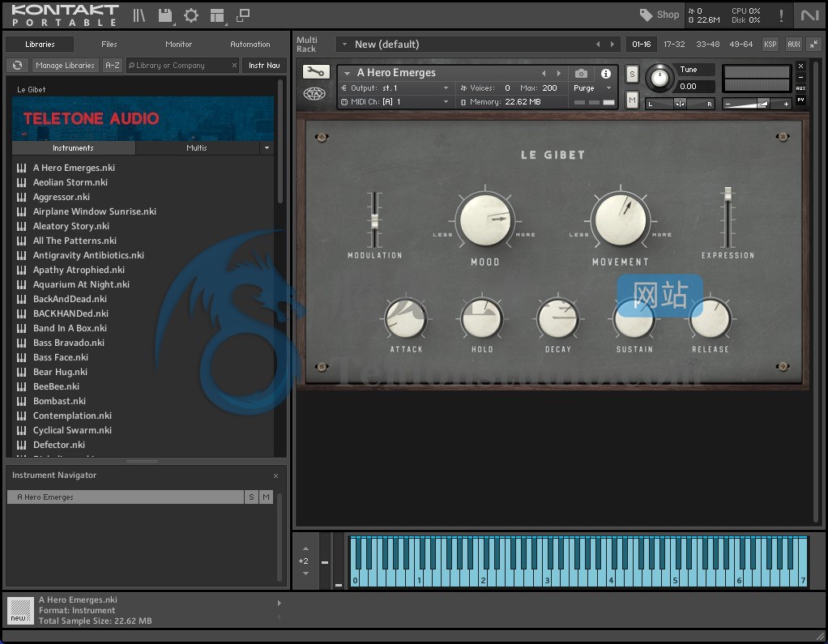The width and height of the screenshot is (828, 644).
Task: Toggle the instrument Solo S button
Action: (632, 75)
